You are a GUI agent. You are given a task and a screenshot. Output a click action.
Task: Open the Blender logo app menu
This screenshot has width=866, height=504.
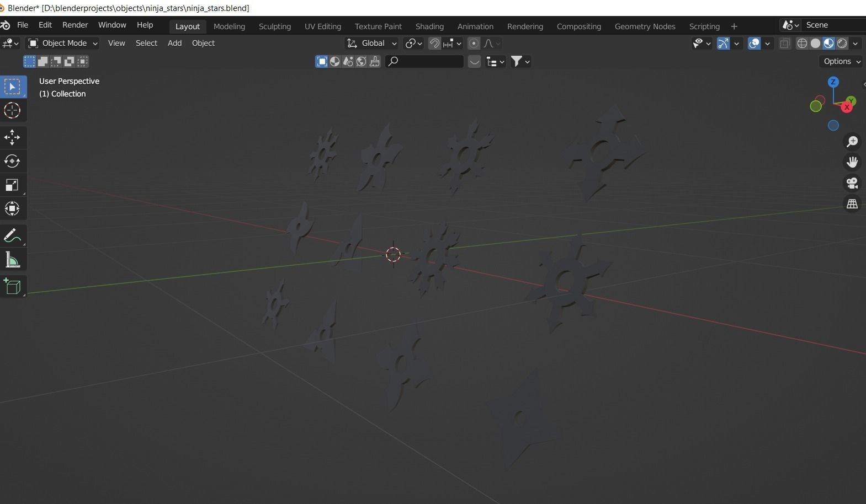[5, 25]
